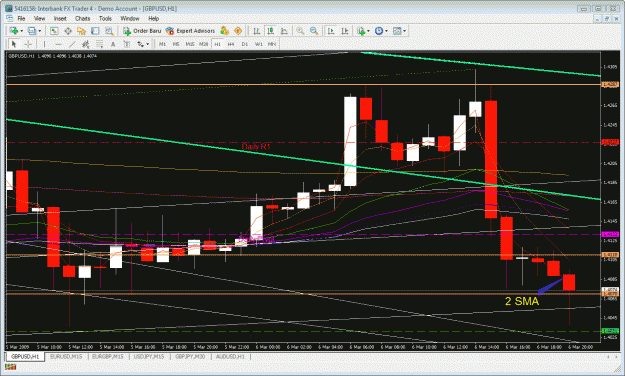The height and width of the screenshot is (376, 625).
Task: Expand the Templates dropdown arrow
Action: pyautogui.click(x=405, y=31)
